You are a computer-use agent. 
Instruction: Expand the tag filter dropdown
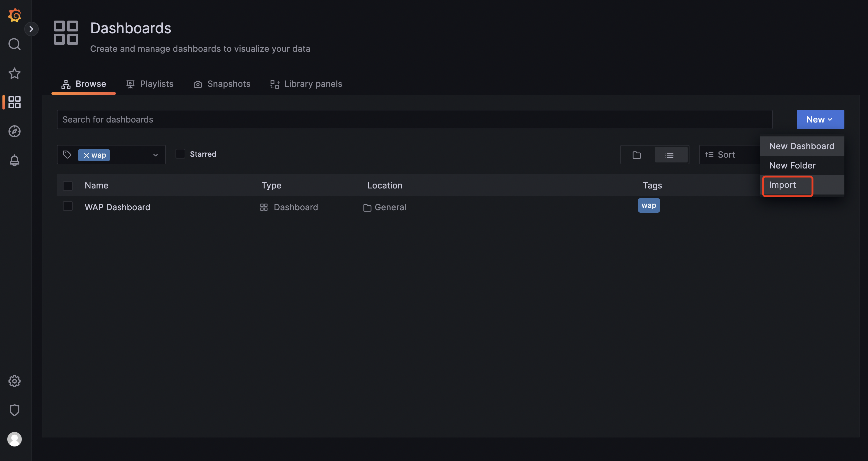[x=155, y=155]
